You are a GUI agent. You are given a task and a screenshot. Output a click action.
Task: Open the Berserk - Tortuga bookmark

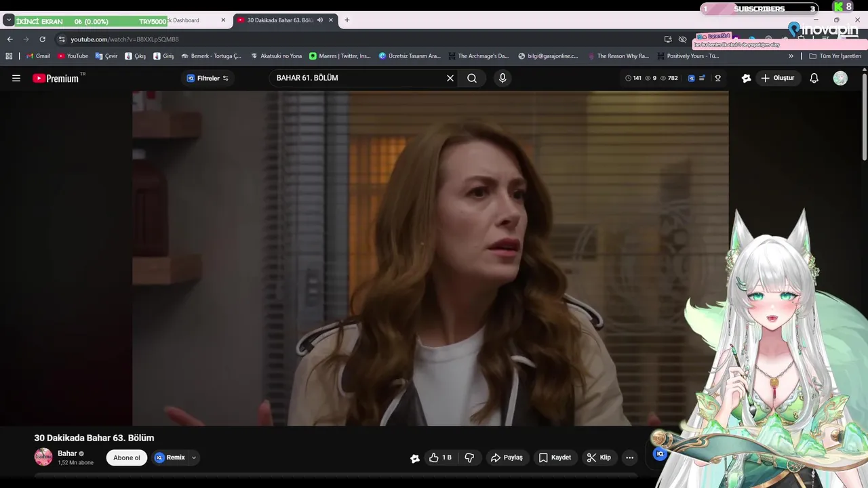(211, 56)
